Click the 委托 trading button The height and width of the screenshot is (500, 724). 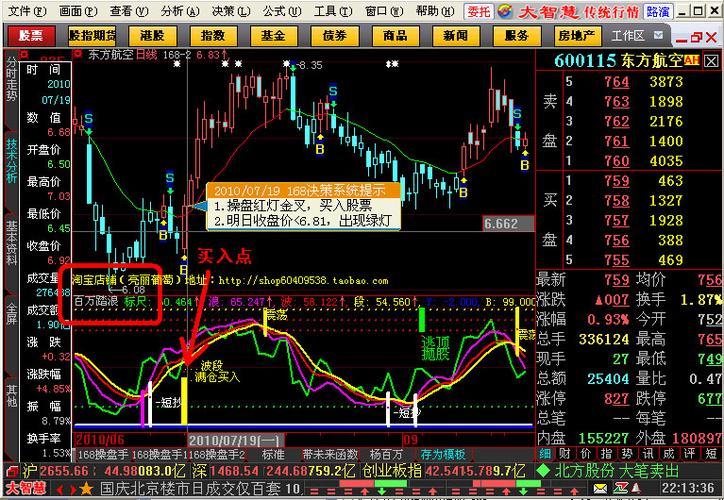(x=479, y=11)
